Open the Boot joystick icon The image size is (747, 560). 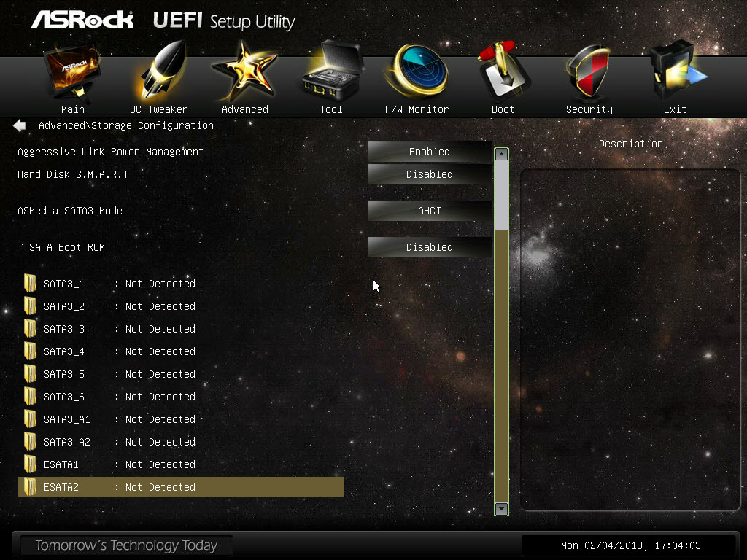pyautogui.click(x=503, y=71)
